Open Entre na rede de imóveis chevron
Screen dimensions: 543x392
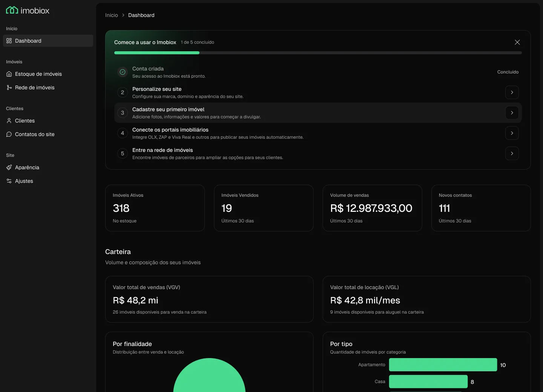coord(512,153)
